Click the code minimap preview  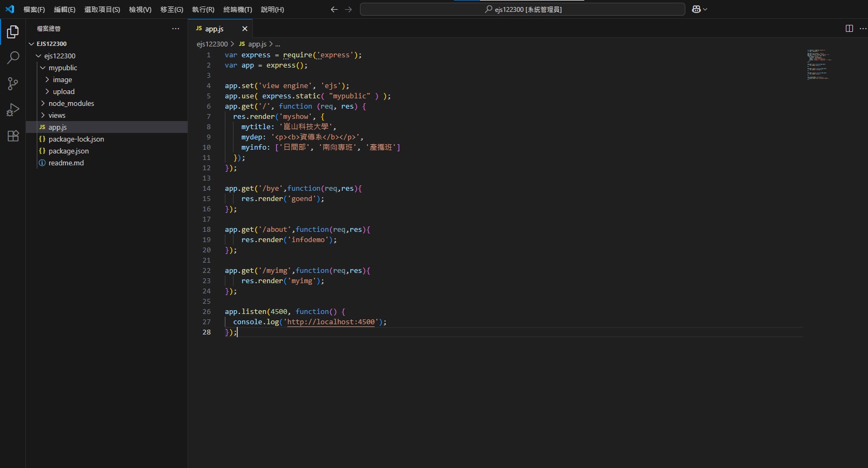point(818,65)
